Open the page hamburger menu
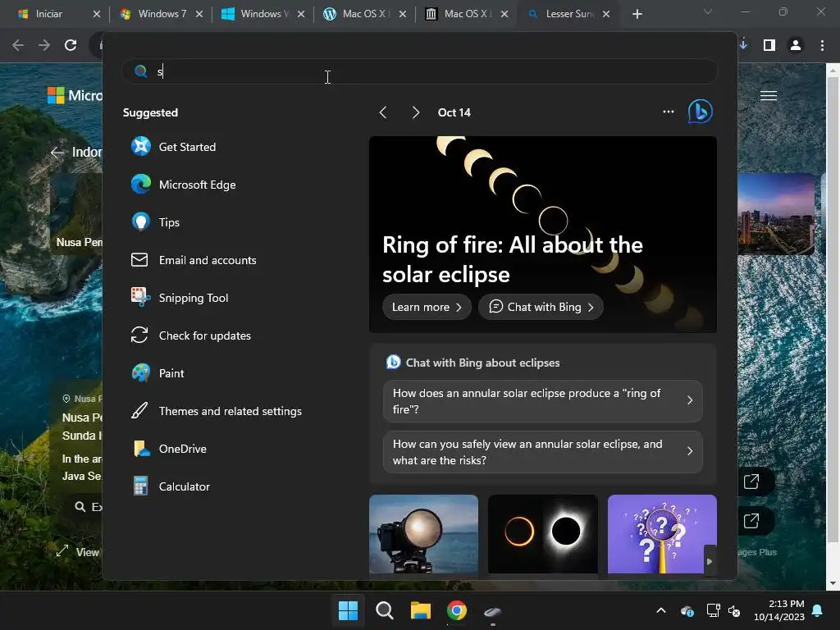840x630 pixels. (768, 95)
